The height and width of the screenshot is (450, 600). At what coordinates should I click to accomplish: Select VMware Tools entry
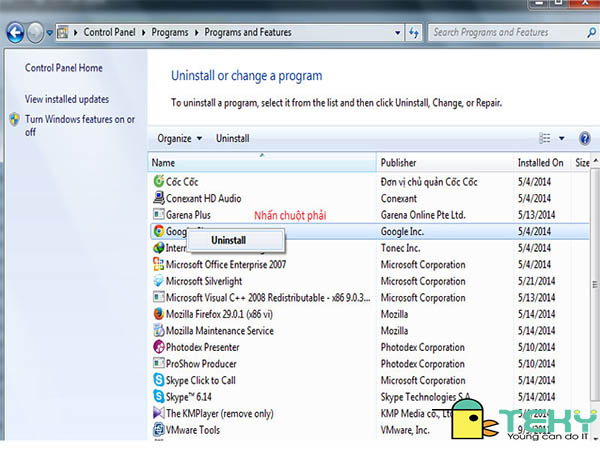point(193,430)
